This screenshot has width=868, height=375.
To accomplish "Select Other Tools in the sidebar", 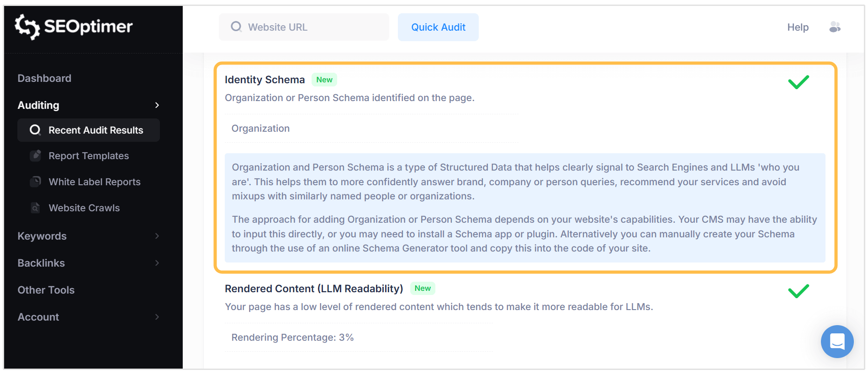I will pyautogui.click(x=46, y=290).
